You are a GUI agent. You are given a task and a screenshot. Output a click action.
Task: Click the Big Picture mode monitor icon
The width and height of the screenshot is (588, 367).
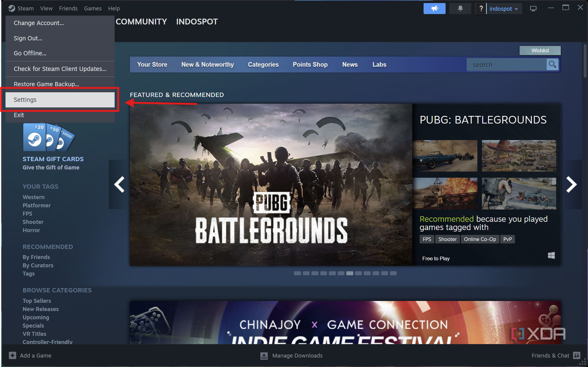point(533,9)
